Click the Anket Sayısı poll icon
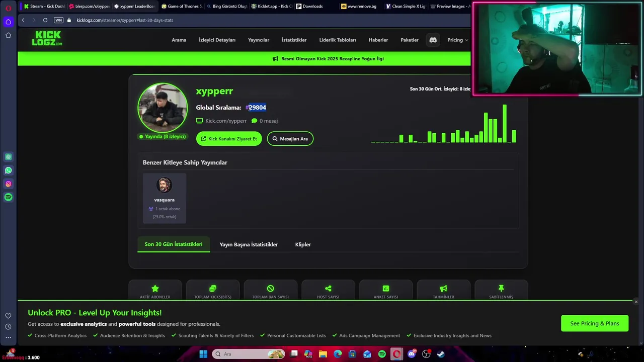 (386, 288)
